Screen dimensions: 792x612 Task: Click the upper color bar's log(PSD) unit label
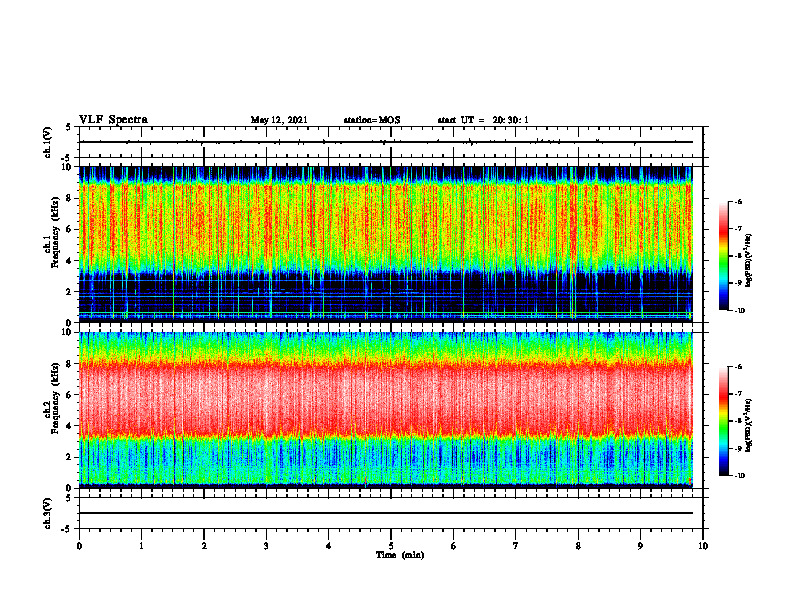(749, 260)
